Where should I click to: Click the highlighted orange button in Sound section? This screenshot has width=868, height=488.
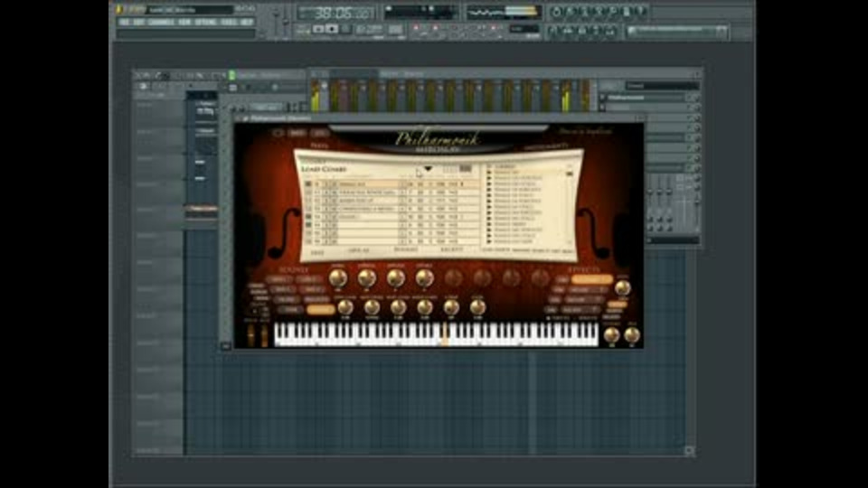320,310
